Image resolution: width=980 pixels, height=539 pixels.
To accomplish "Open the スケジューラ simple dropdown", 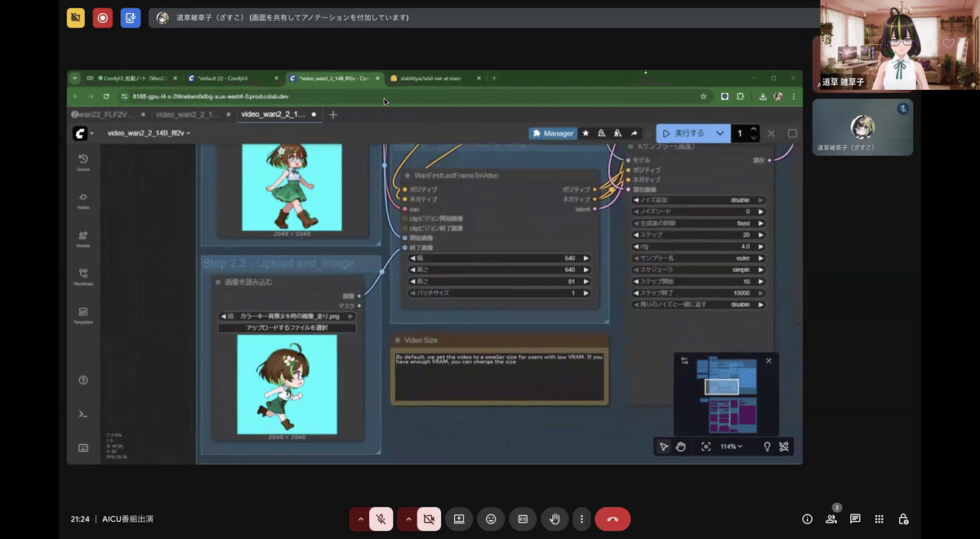I will click(699, 269).
